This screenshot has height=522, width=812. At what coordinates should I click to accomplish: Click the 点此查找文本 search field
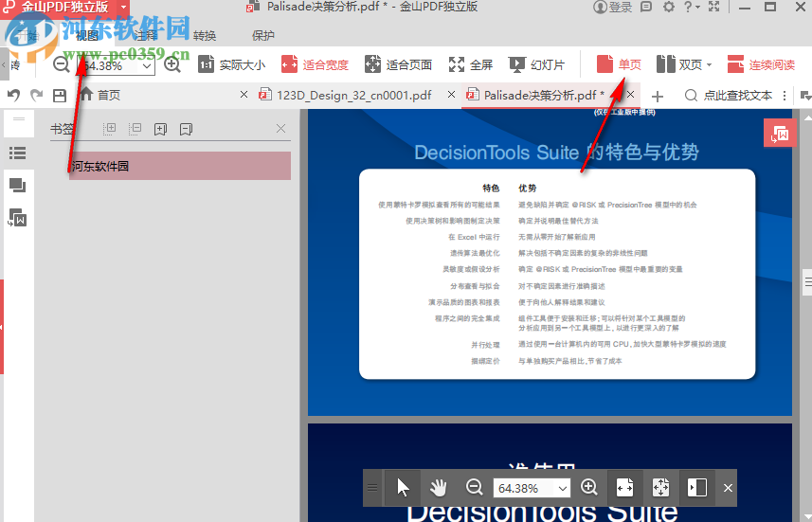click(x=729, y=96)
